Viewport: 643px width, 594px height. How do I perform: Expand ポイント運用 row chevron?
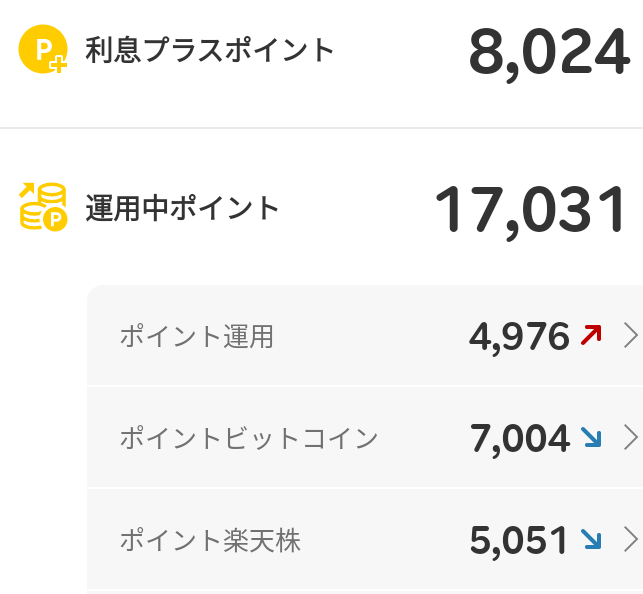pos(630,336)
